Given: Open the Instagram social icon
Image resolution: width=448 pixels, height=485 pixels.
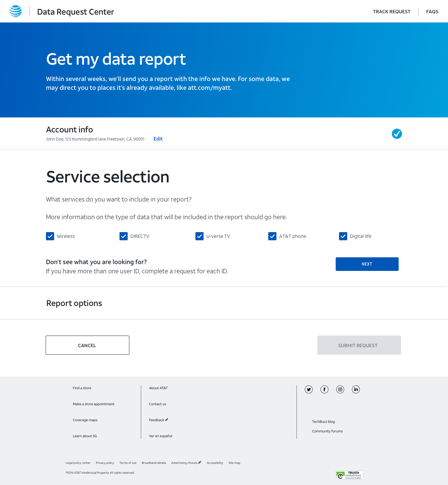Looking at the screenshot, I should point(340,389).
